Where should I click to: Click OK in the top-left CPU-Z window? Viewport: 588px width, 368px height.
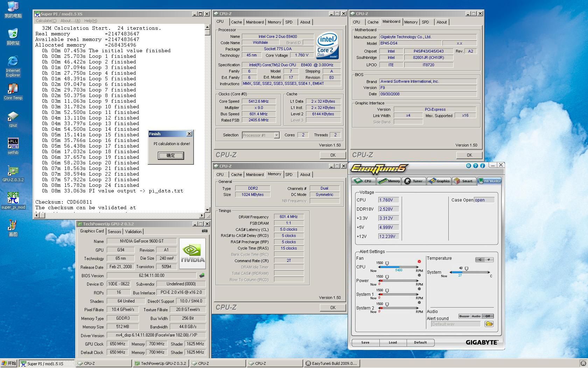coord(333,155)
